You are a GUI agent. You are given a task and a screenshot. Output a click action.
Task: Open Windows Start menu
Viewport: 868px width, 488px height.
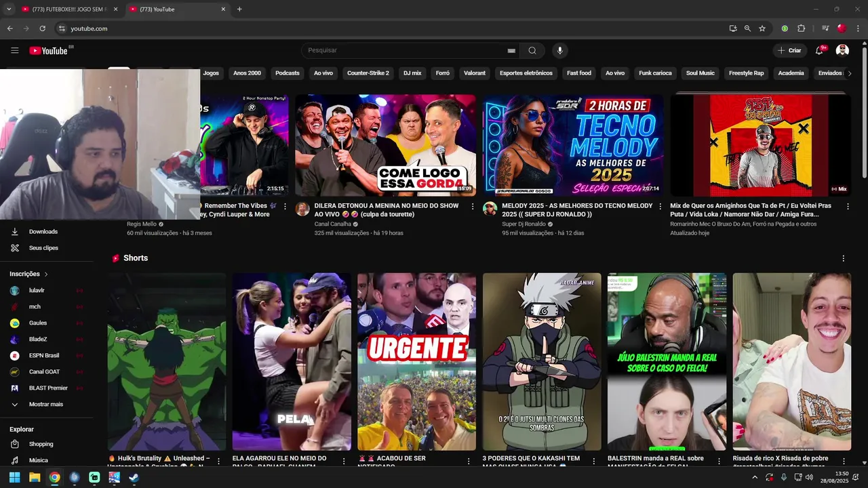click(x=14, y=477)
